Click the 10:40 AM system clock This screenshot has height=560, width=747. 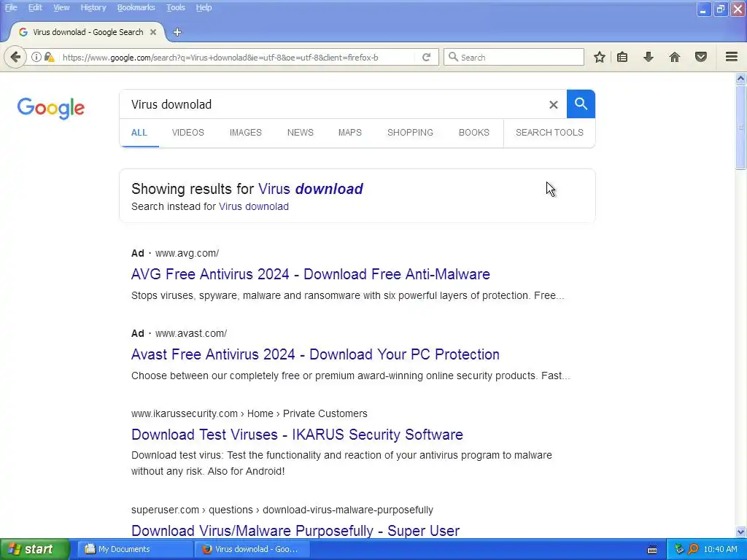coord(720,550)
